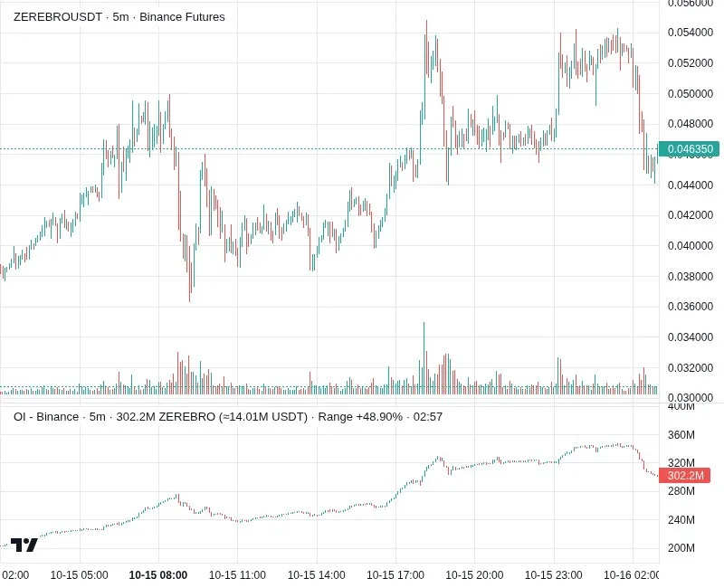The height and width of the screenshot is (588, 724).
Task: Click the Range +48.90% legend text
Action: pyautogui.click(x=360, y=417)
